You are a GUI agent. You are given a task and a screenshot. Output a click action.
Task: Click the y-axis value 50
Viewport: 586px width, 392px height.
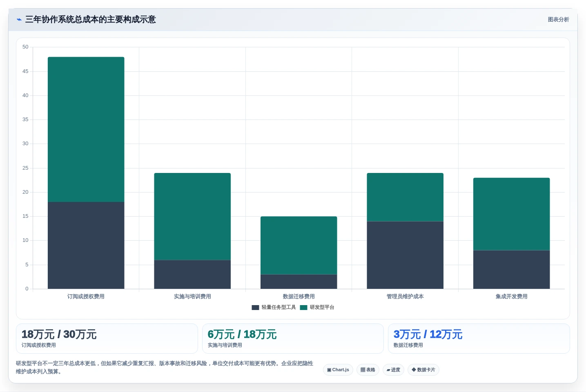coord(25,47)
